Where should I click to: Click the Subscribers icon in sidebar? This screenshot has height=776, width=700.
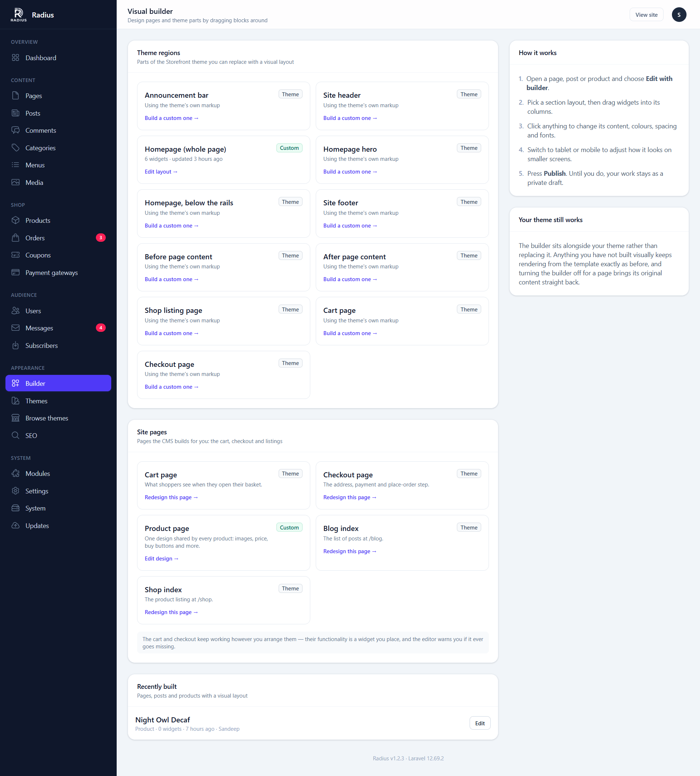(15, 345)
